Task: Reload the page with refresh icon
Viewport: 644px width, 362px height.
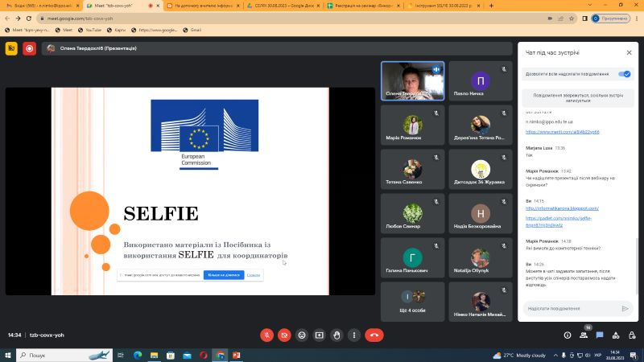Action: (x=29, y=19)
